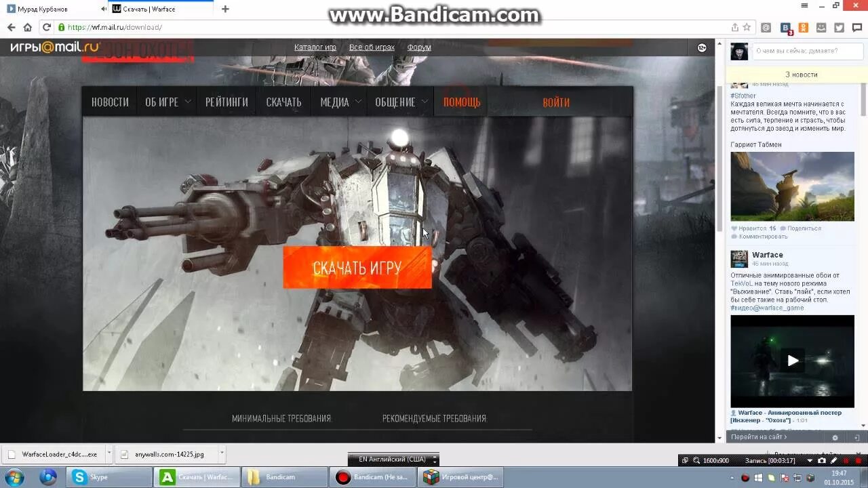Open the Odnoklassniki toolbar icon

pyautogui.click(x=804, y=28)
